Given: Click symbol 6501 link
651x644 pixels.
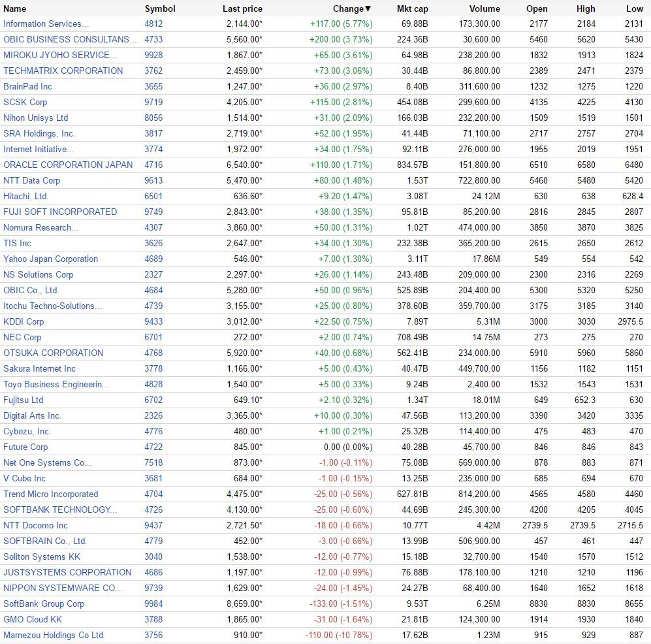Looking at the screenshot, I should click(x=153, y=197).
